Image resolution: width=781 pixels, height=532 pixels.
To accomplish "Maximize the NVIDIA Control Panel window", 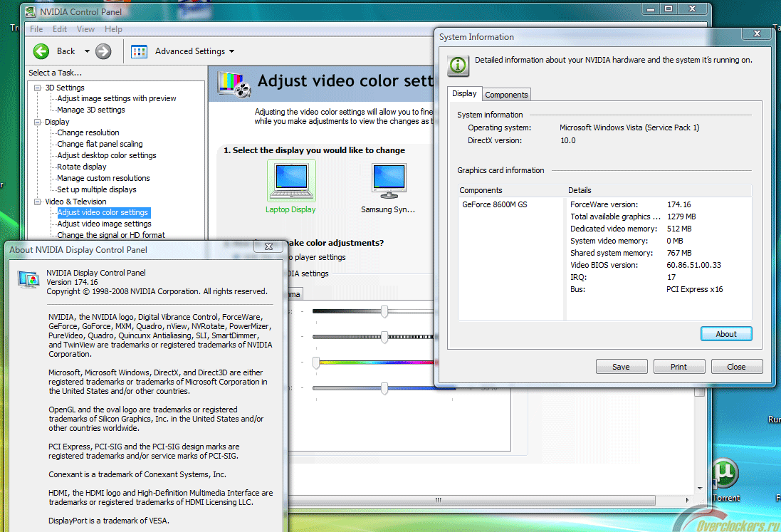I will [669, 9].
